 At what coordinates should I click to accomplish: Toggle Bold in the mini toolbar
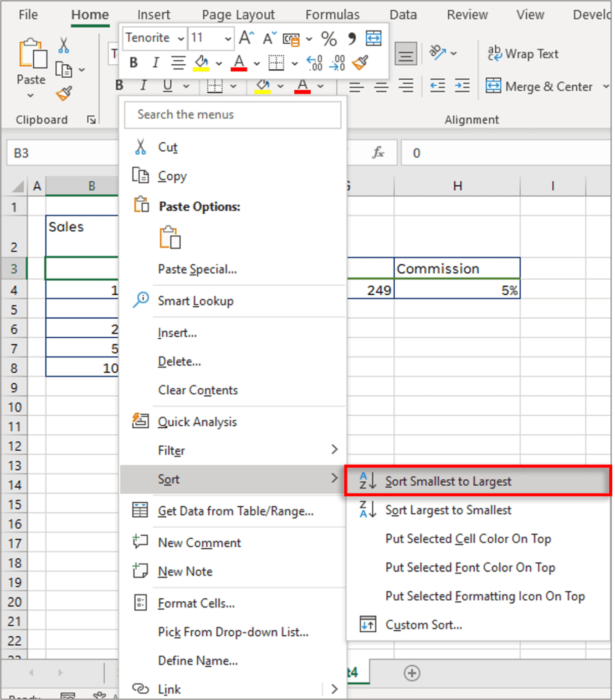pyautogui.click(x=133, y=62)
